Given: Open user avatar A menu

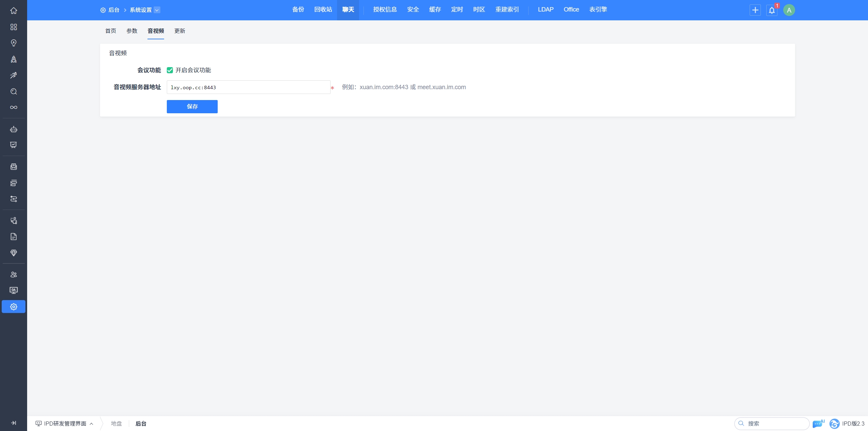Looking at the screenshot, I should pos(789,10).
